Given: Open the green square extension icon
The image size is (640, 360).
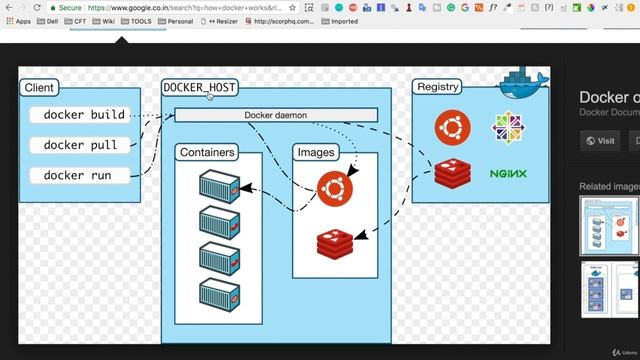Looking at the screenshot, I should point(577,7).
